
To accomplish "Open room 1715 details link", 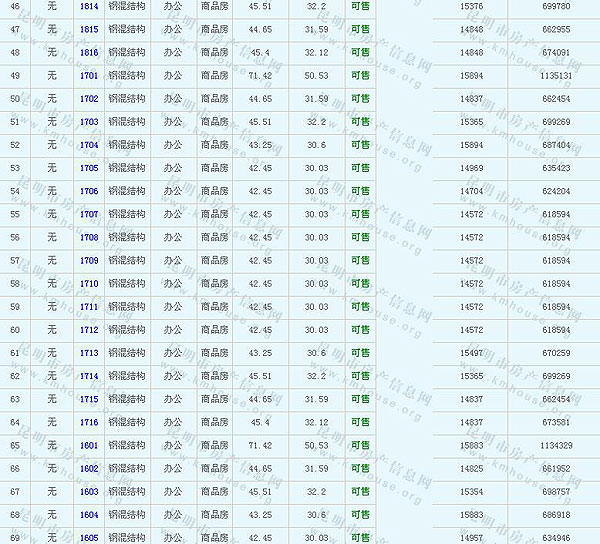I will click(89, 399).
